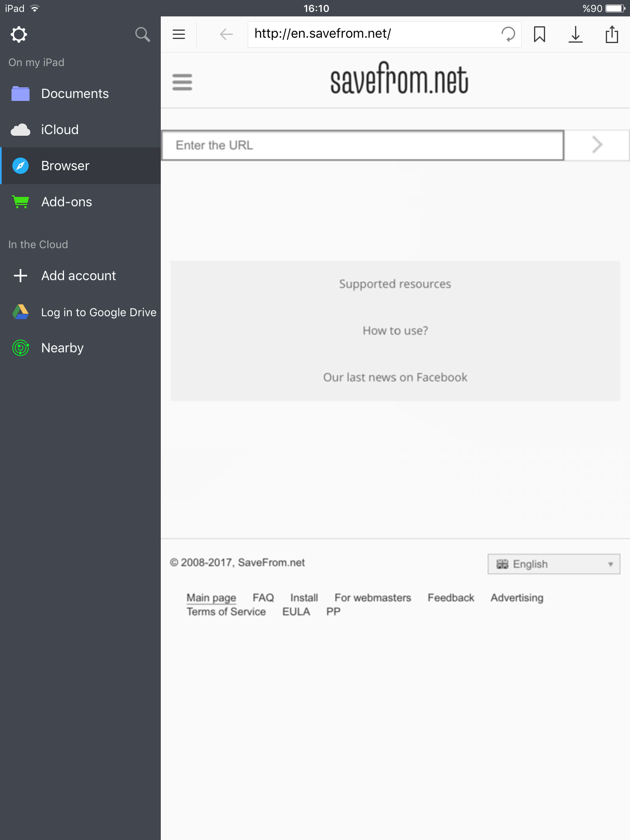This screenshot has width=630, height=840.
Task: Reload the page with the refresh icon
Action: [x=508, y=34]
